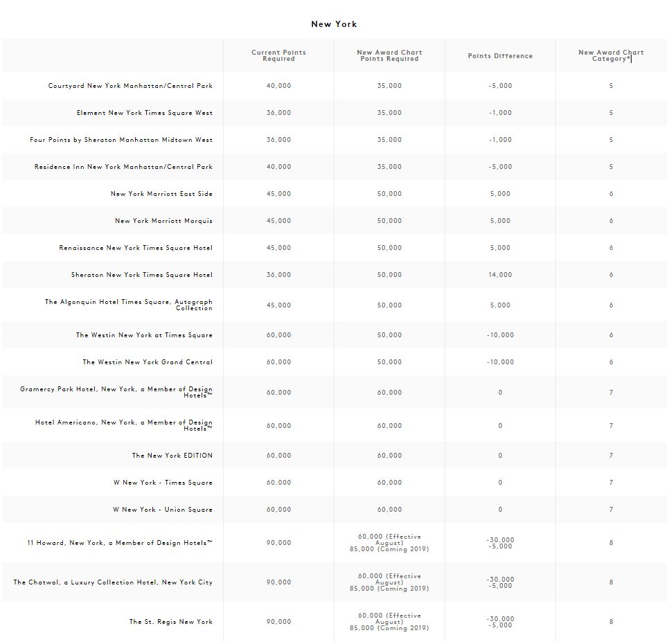Click 90,000 current points for St. Regis
The width and height of the screenshot is (671, 644).
pos(278,621)
